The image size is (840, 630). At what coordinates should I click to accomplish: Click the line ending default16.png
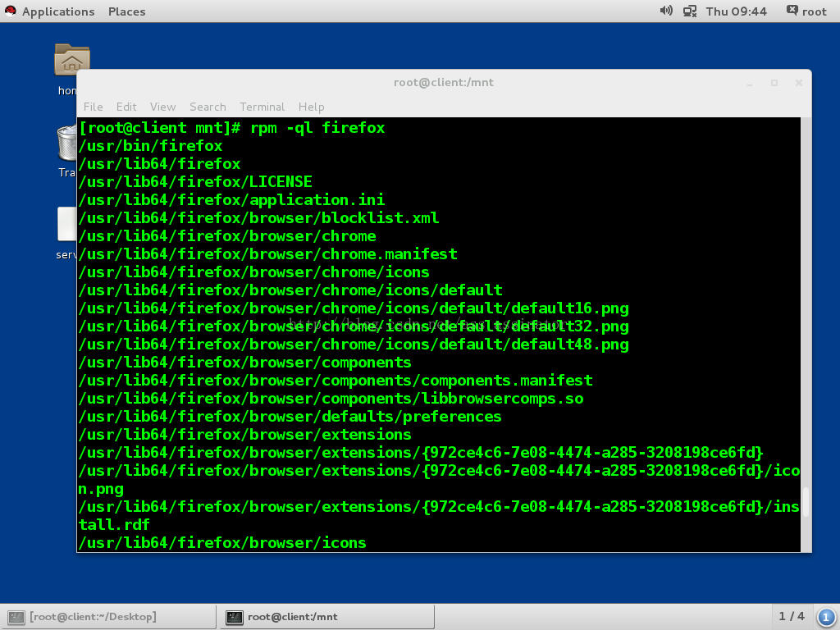click(354, 308)
